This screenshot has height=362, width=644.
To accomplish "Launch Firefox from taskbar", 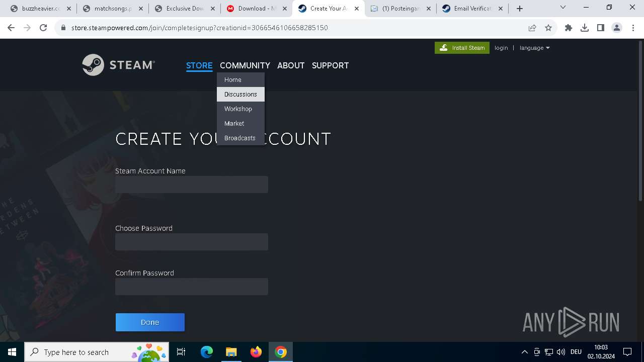I will (x=256, y=352).
